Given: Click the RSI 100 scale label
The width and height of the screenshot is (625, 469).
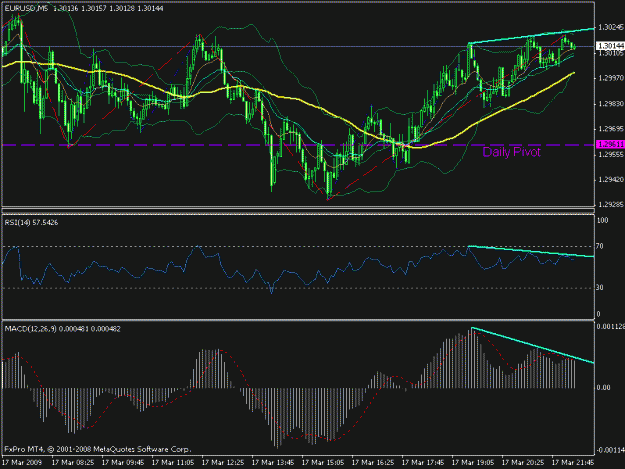Looking at the screenshot, I should click(x=602, y=220).
